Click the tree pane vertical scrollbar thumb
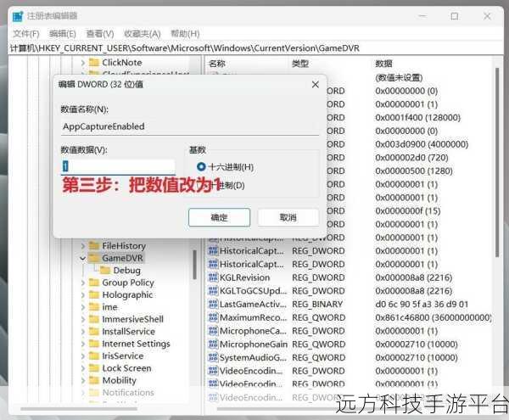The image size is (509, 420). pos(194,265)
